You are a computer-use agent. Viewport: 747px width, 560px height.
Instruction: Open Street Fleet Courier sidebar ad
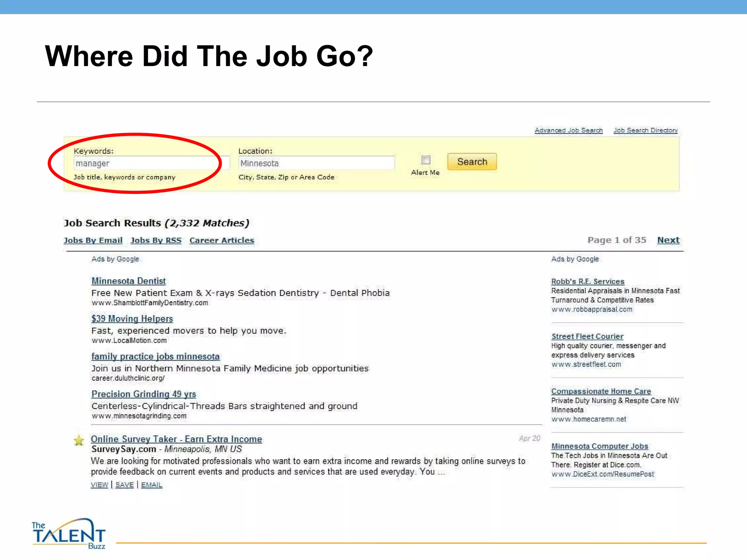click(x=587, y=336)
